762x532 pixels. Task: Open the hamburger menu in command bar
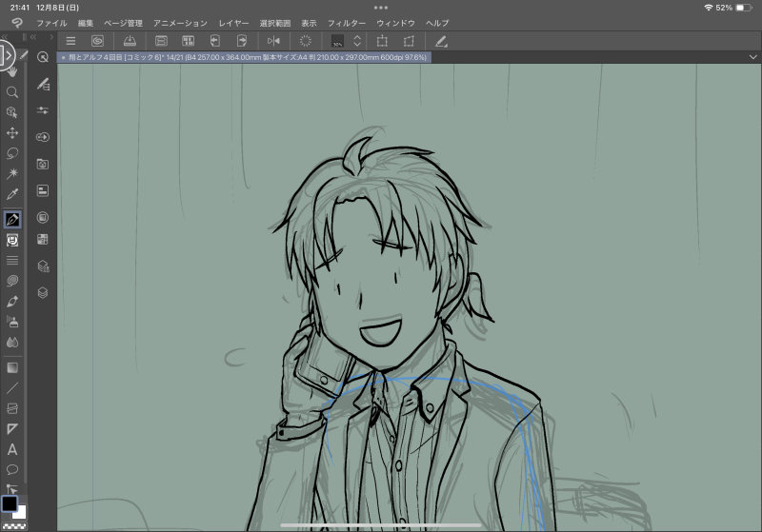click(x=70, y=41)
